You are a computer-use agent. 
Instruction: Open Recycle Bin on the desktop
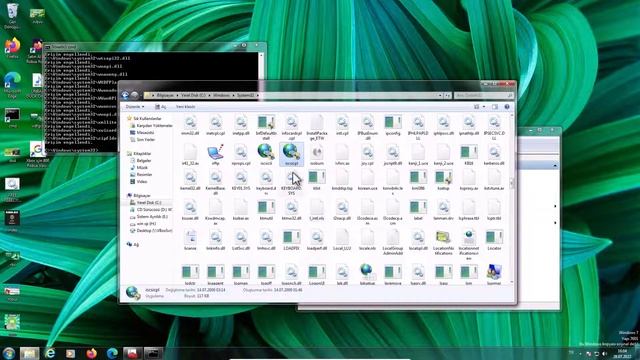pyautogui.click(x=12, y=15)
